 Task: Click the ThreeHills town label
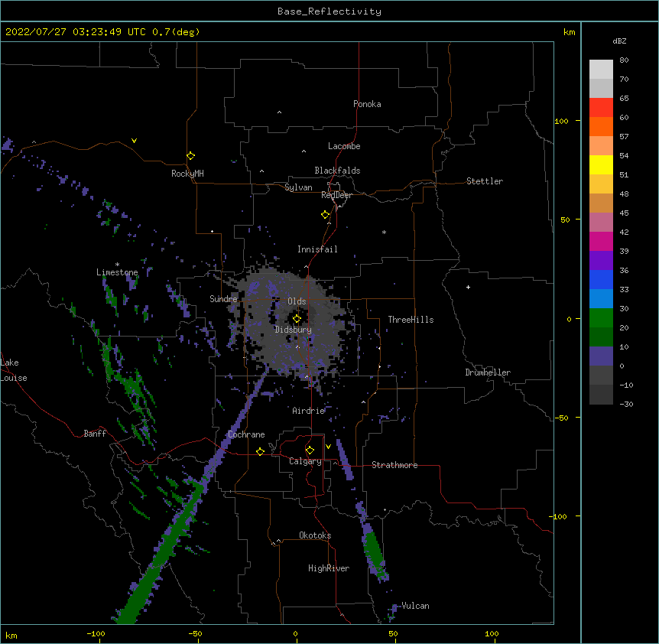pos(411,320)
